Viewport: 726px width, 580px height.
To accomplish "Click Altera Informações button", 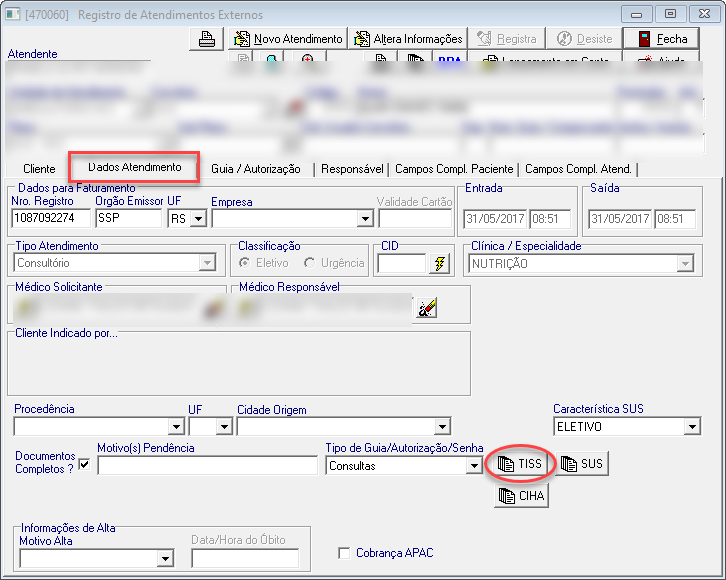I will point(408,39).
